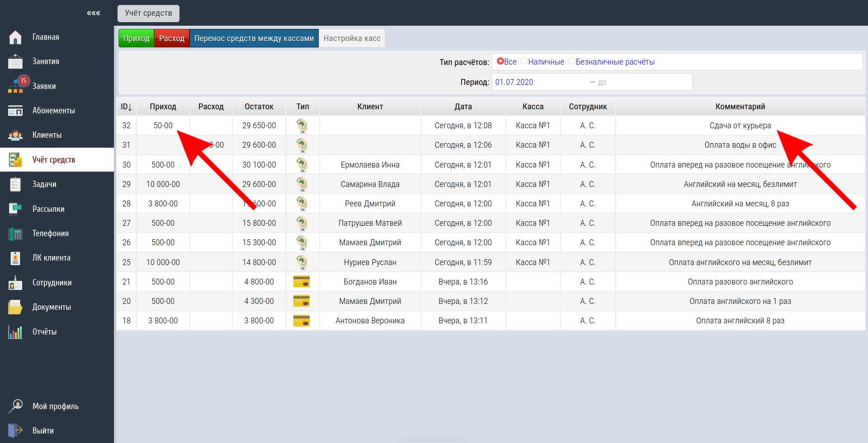Click cash type icon in row 32
This screenshot has width=868, height=443.
coord(302,126)
